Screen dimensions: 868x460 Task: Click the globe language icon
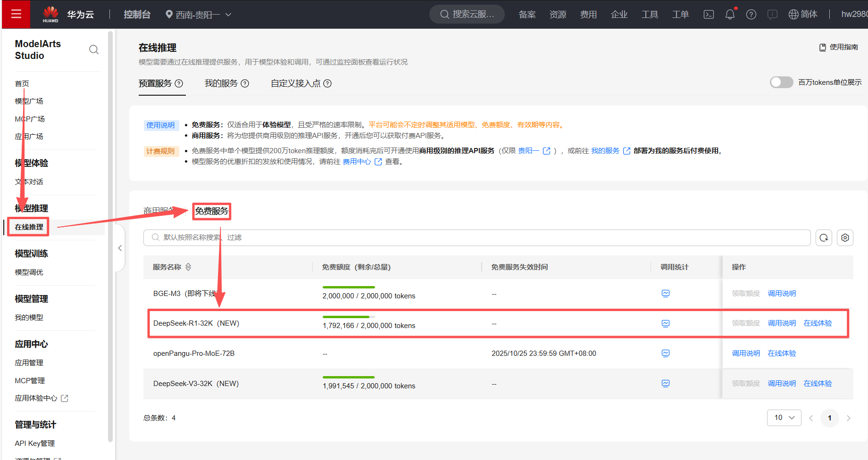click(x=793, y=15)
